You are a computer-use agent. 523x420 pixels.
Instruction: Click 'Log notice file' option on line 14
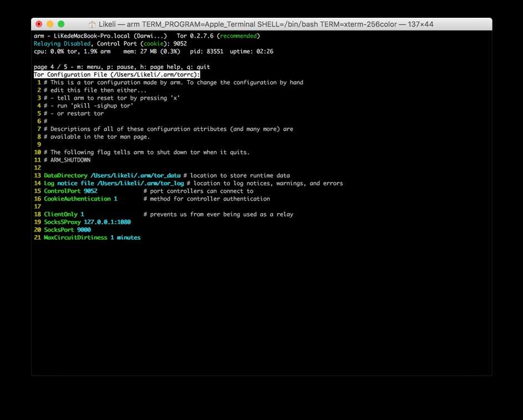click(69, 183)
